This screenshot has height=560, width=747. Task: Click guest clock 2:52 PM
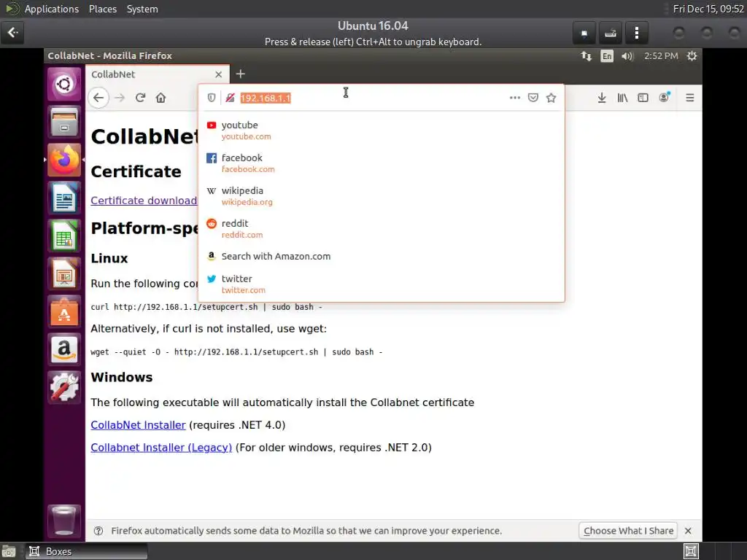(x=661, y=56)
